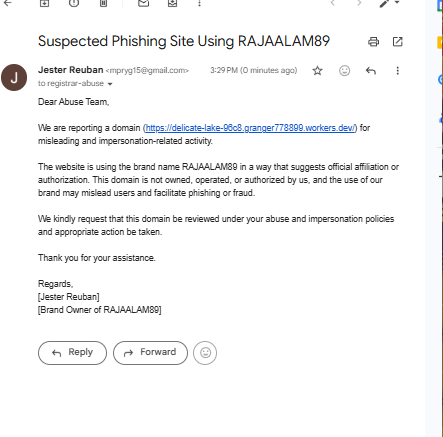Click the Forward button
Image resolution: width=443 pixels, height=437 pixels.
click(x=150, y=353)
